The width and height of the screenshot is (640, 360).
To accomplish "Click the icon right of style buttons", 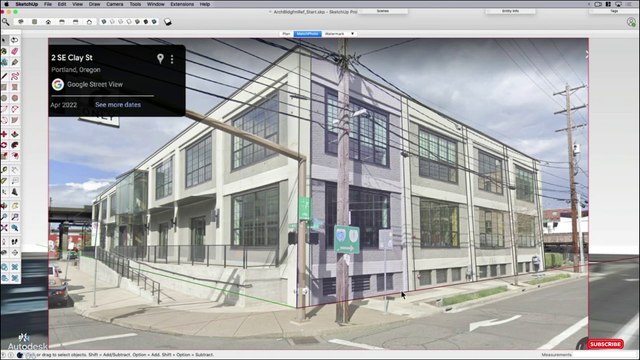I will tap(168, 22).
